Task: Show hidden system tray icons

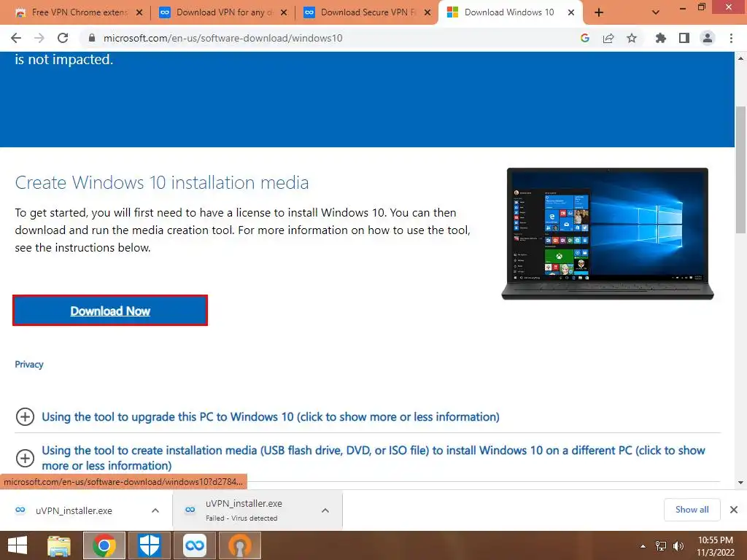Action: (x=643, y=546)
